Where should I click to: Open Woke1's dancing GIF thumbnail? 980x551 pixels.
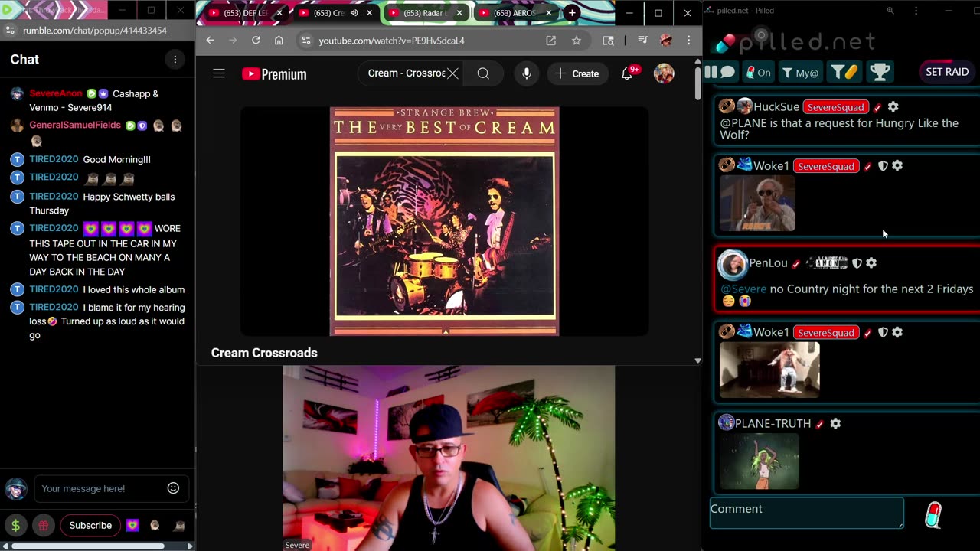pyautogui.click(x=769, y=370)
